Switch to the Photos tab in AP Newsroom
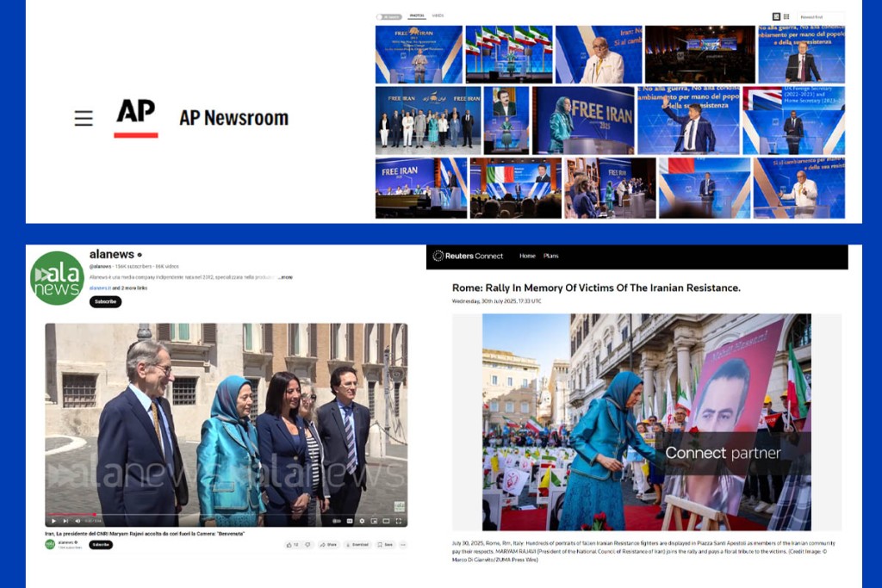 (417, 15)
